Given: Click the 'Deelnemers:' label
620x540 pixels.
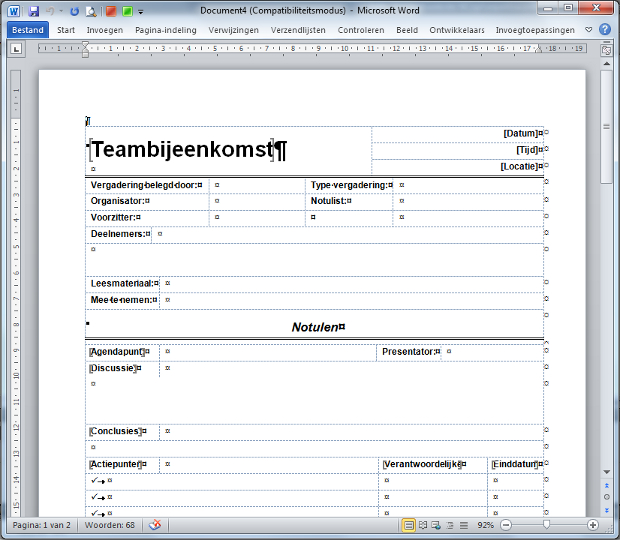Looking at the screenshot, I should [x=118, y=234].
